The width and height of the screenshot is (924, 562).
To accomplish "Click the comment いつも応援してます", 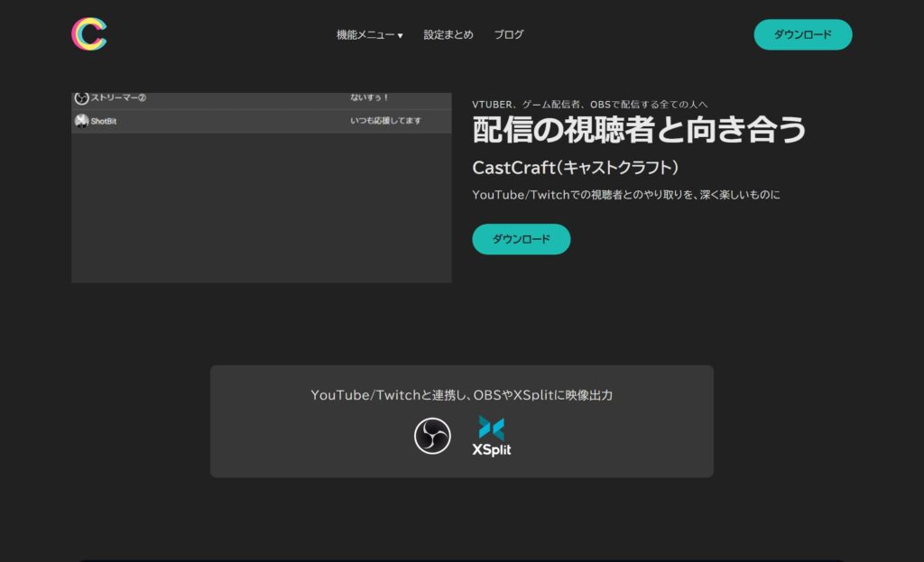I will pyautogui.click(x=385, y=121).
